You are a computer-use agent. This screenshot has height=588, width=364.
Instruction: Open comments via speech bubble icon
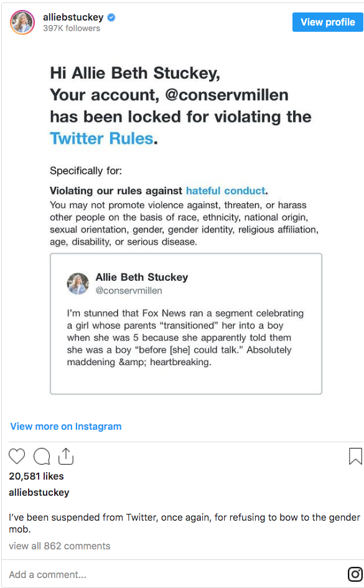(x=42, y=457)
